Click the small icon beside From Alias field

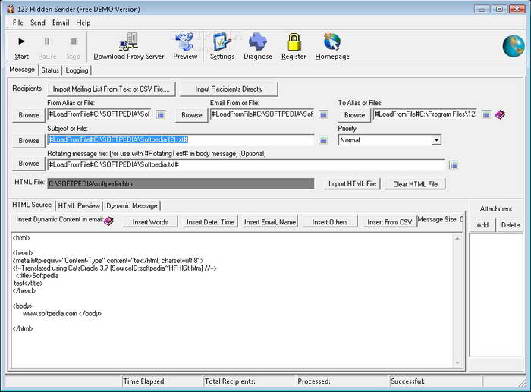pos(161,115)
